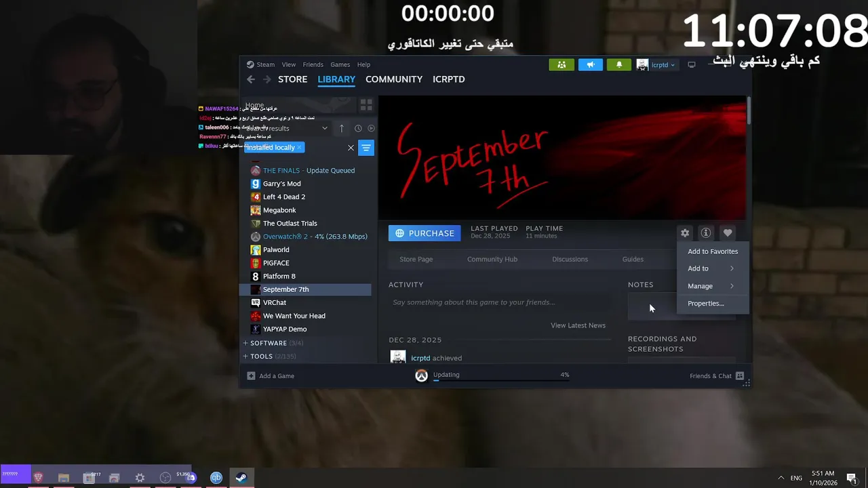Click the Overwatch icon in downloads bar

(421, 375)
